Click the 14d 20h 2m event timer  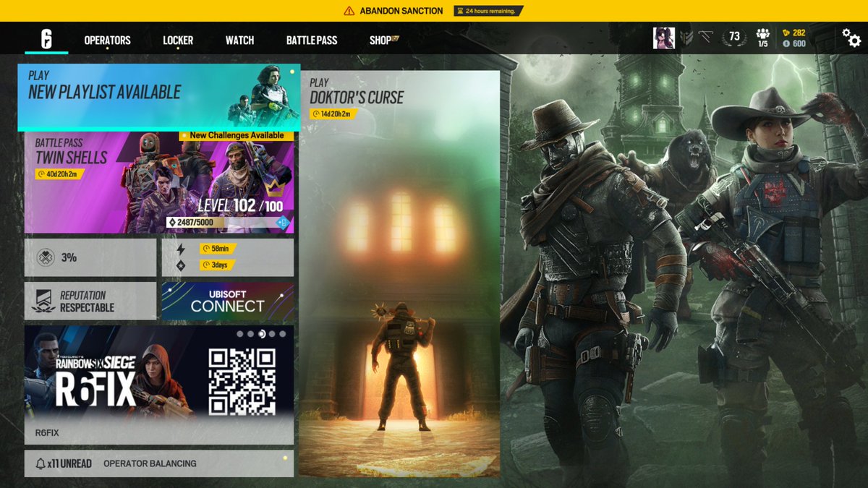(333, 114)
